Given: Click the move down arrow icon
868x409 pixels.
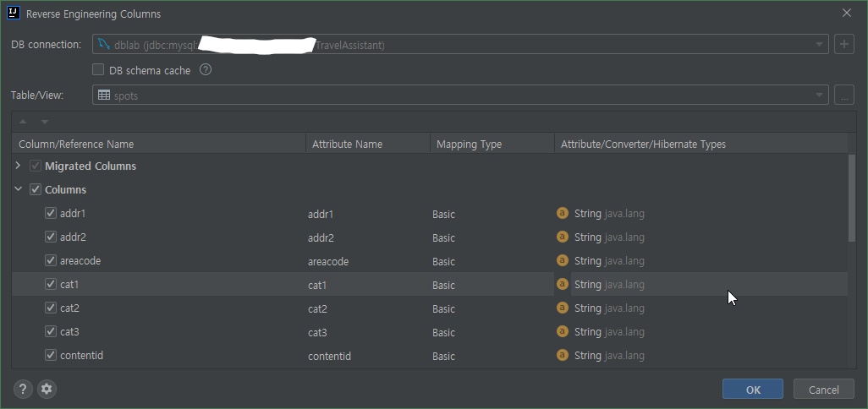Looking at the screenshot, I should pyautogui.click(x=45, y=122).
